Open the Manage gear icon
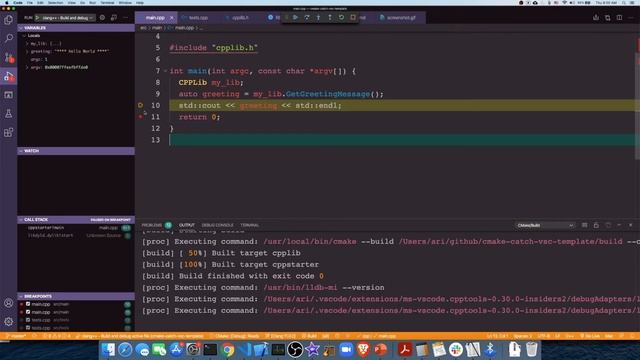The image size is (640, 360). tap(8, 322)
